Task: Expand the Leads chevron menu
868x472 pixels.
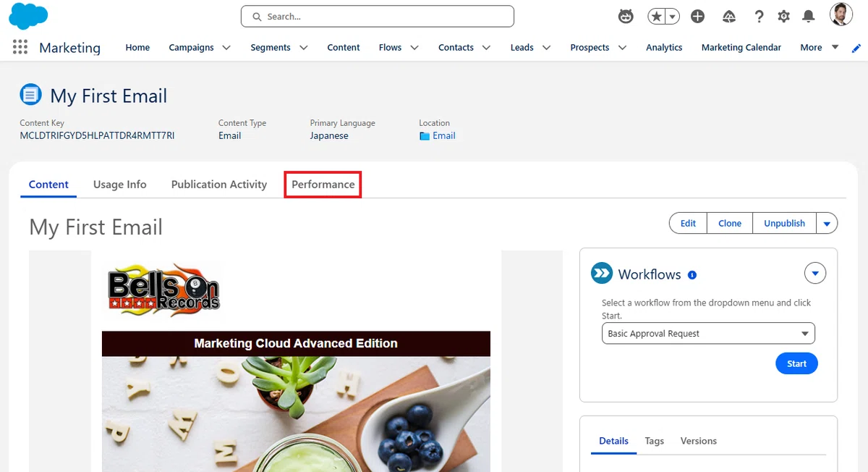Action: (x=546, y=48)
